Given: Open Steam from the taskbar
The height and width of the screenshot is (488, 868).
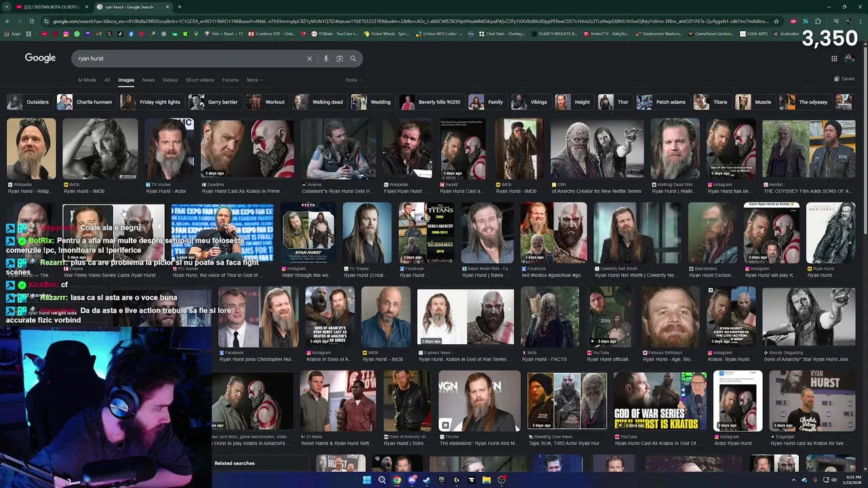Looking at the screenshot, I should click(x=427, y=480).
